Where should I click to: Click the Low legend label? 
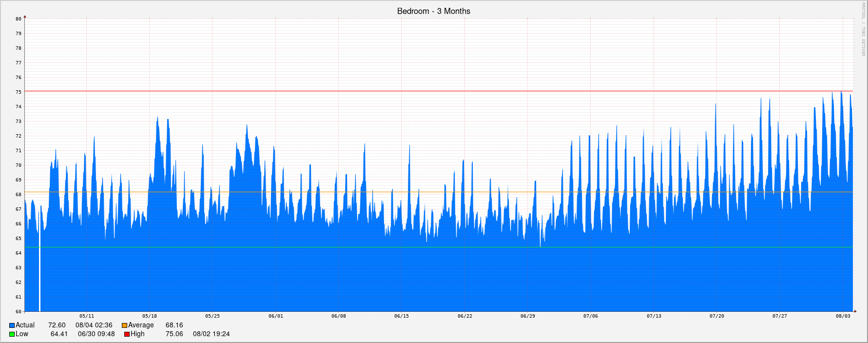[22, 334]
